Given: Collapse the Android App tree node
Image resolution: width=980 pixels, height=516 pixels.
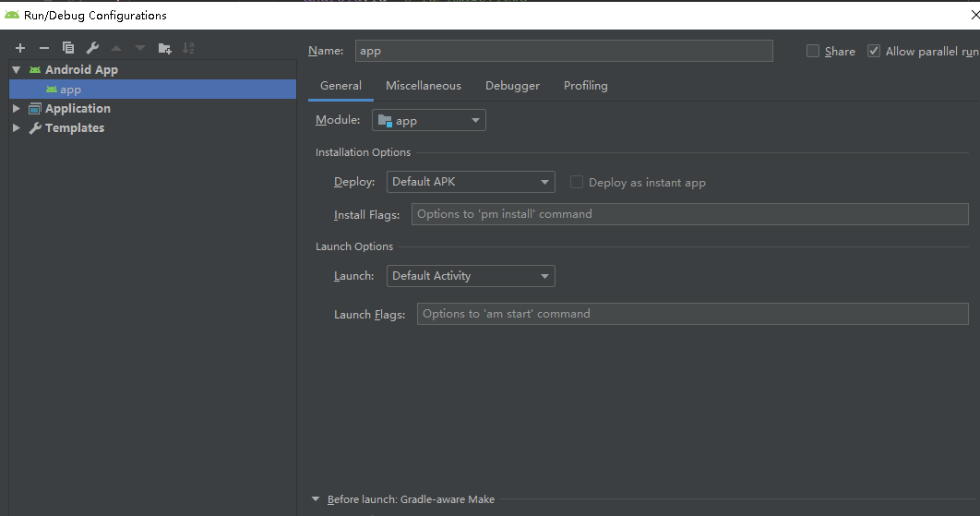Looking at the screenshot, I should tap(17, 70).
